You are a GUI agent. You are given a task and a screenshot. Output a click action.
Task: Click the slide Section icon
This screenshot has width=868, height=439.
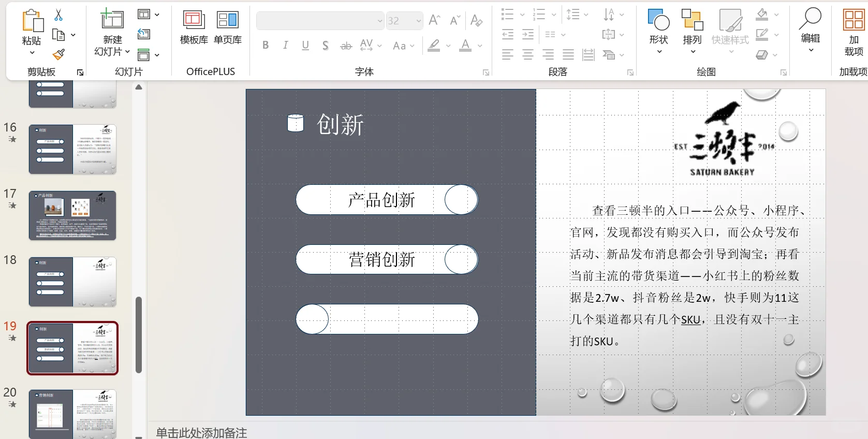(x=144, y=54)
